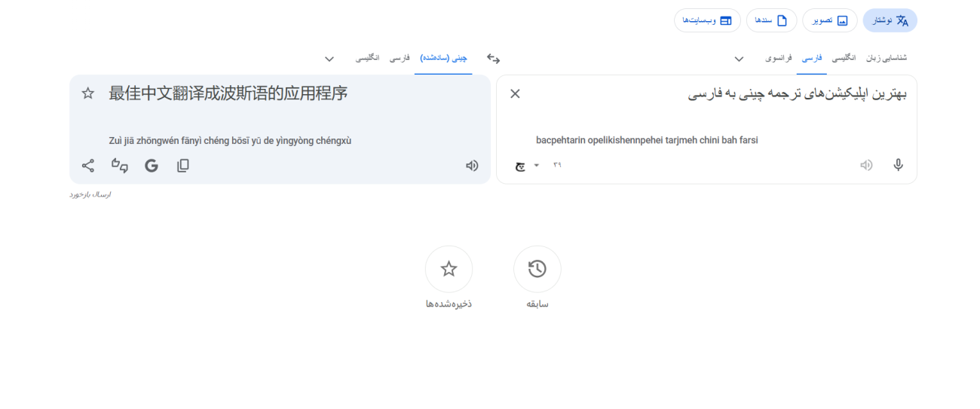980x409 pixels.
Task: Choose شناسایی زبان (Detect language) source tab
Action: [887, 58]
